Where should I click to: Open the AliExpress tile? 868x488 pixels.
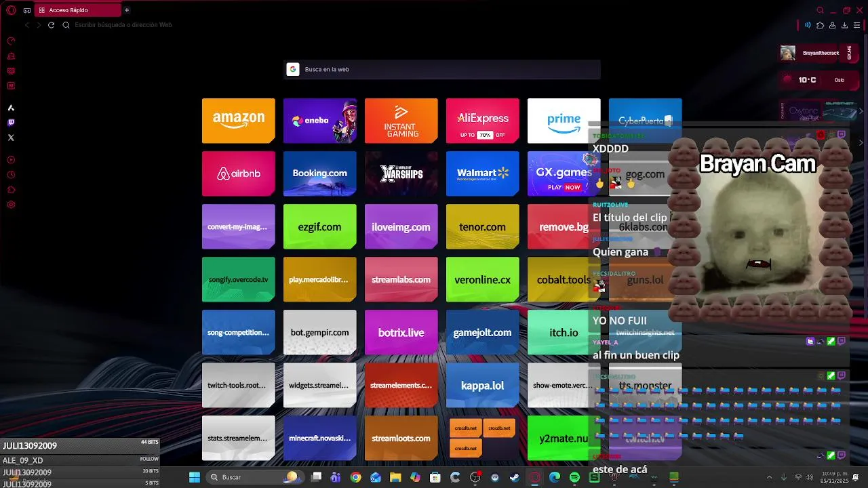483,121
